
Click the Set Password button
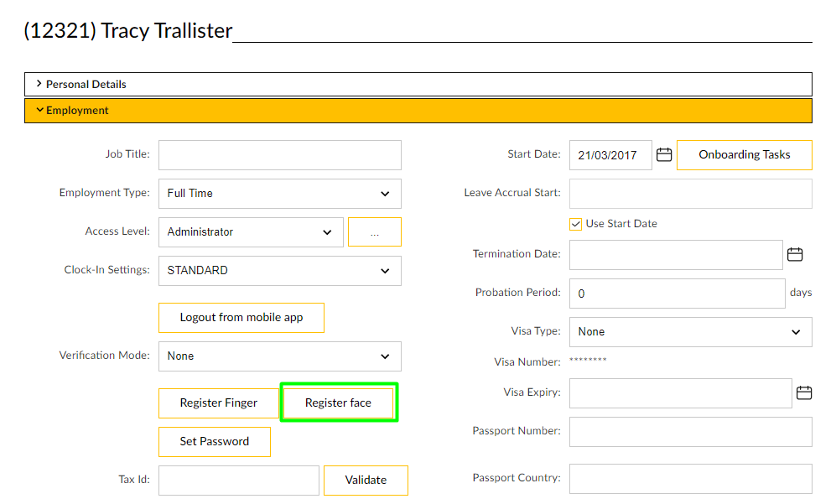click(215, 442)
